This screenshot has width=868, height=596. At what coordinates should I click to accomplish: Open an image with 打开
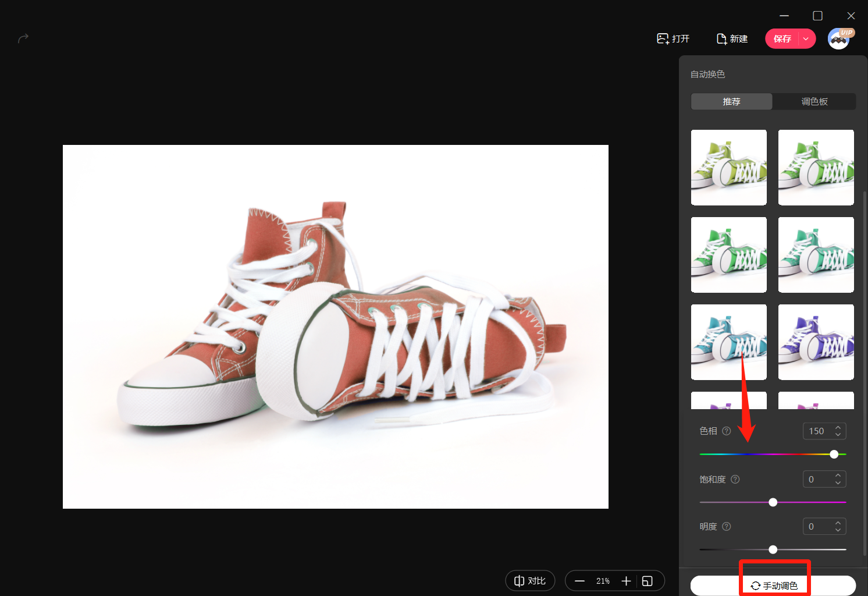tap(673, 39)
